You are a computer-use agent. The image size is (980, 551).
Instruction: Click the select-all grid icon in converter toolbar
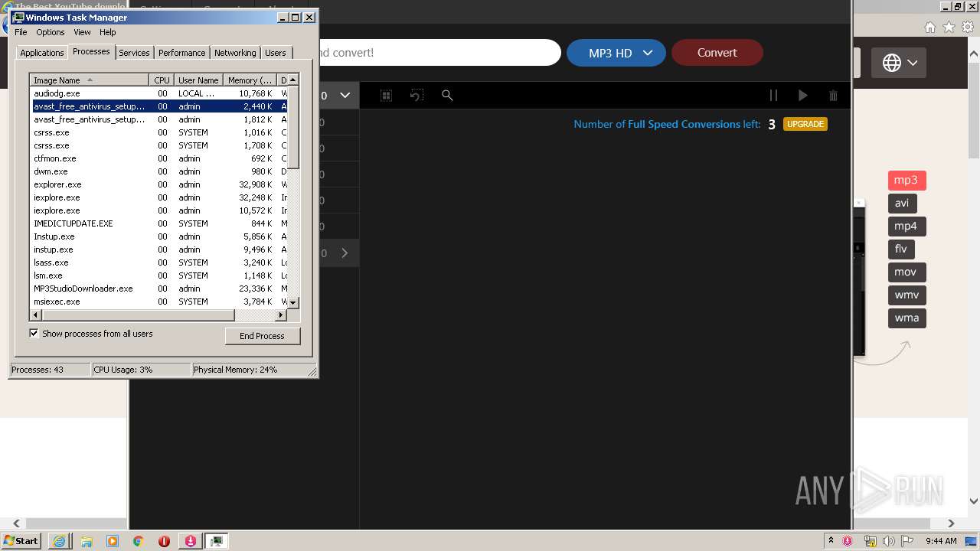pyautogui.click(x=386, y=96)
